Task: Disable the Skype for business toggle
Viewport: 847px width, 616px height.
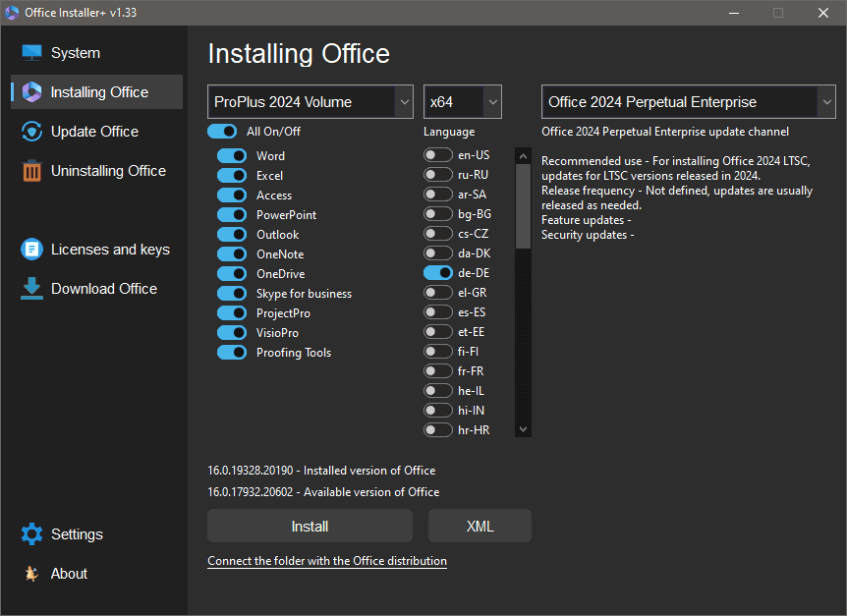Action: click(x=232, y=294)
